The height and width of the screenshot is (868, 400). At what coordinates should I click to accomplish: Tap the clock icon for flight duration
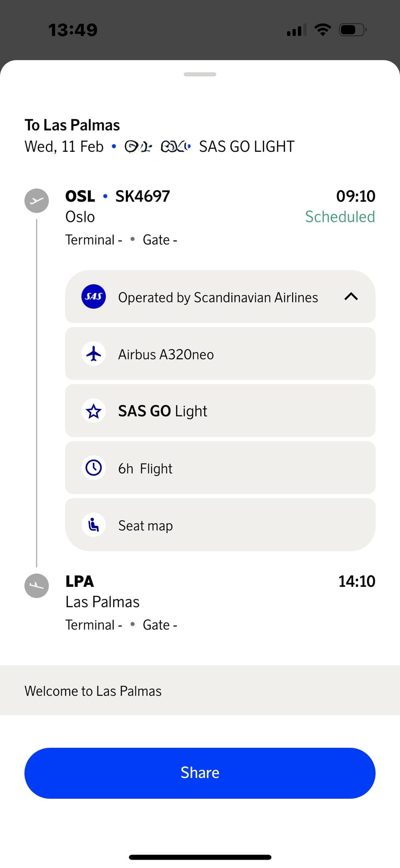click(x=93, y=468)
